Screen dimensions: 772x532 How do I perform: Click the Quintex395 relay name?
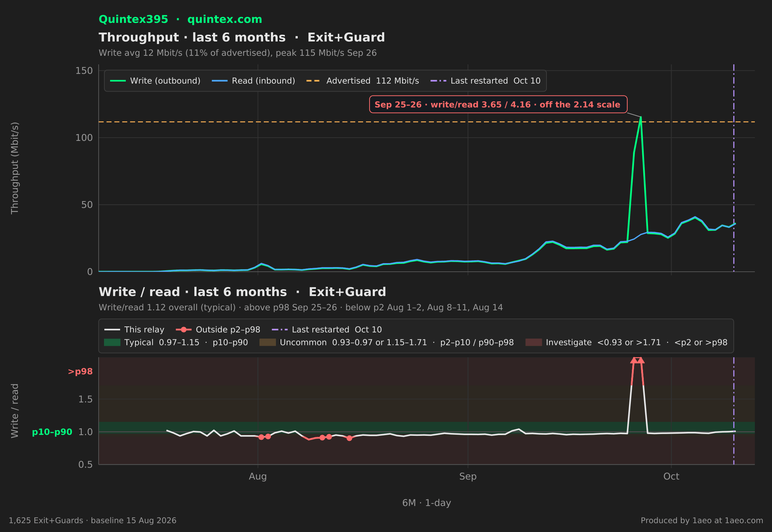pyautogui.click(x=133, y=19)
